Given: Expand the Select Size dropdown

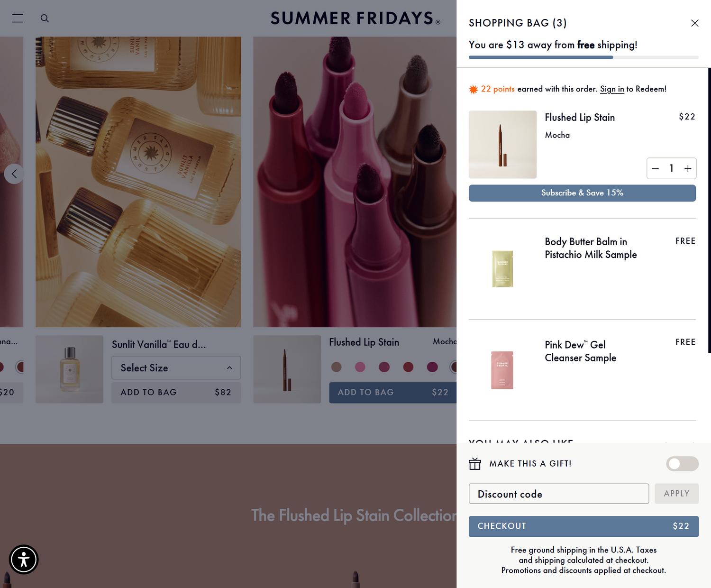Looking at the screenshot, I should (176, 368).
